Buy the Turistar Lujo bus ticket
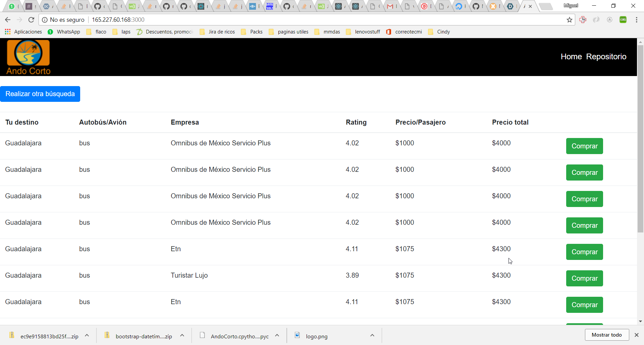Viewport: 644px width, 345px height. coord(584,278)
